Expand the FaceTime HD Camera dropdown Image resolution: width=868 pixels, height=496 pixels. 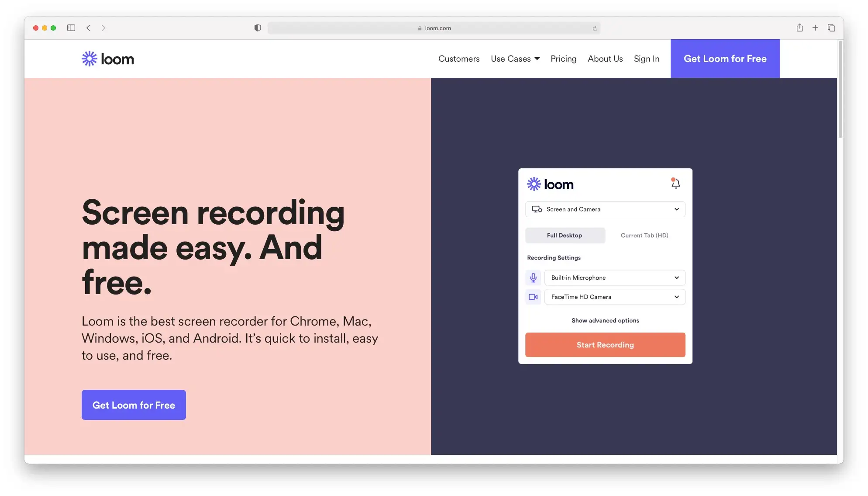click(676, 297)
